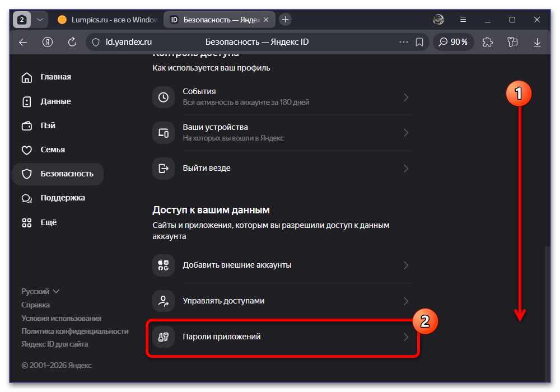Open the side panel collections icon

(x=512, y=42)
